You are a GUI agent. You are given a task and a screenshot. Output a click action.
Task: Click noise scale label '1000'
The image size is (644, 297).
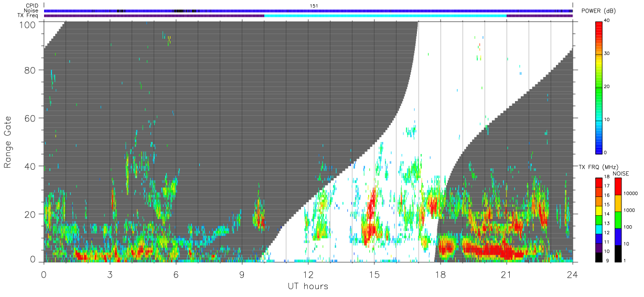click(x=629, y=210)
